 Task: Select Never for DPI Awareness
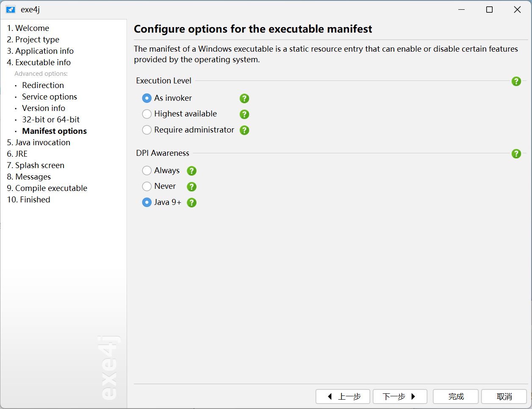tap(147, 186)
